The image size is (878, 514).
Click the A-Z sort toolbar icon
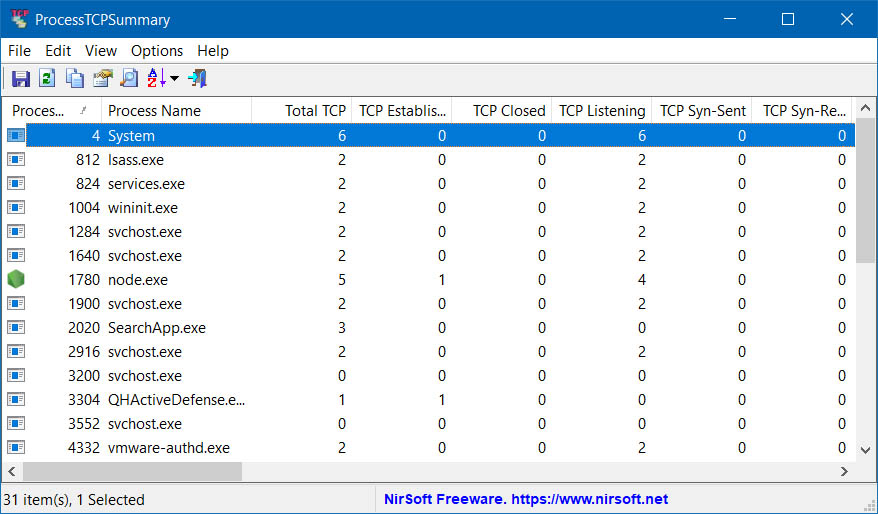(x=156, y=78)
